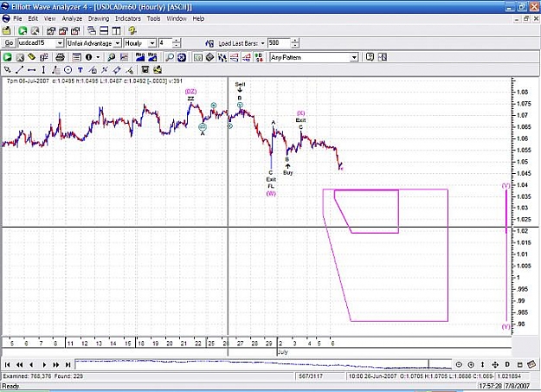Click the 567/3117 status bar entry
Image resolution: width=541 pixels, height=392 pixels.
click(311, 376)
